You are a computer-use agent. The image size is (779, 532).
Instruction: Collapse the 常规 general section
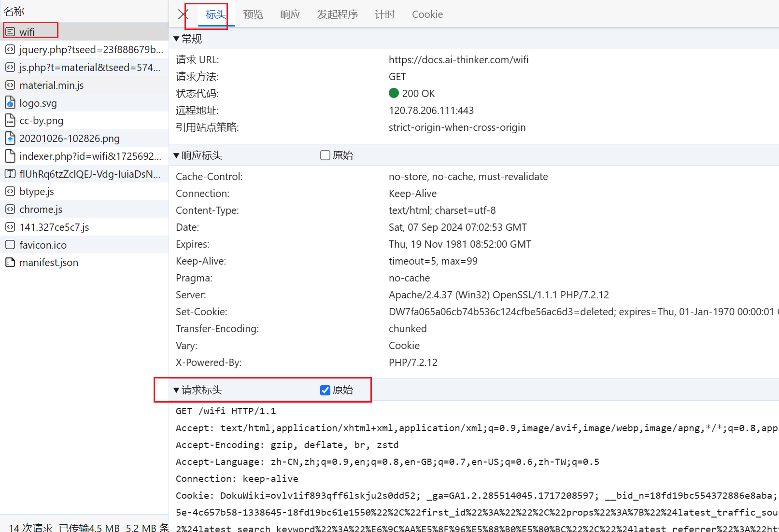pyautogui.click(x=176, y=39)
